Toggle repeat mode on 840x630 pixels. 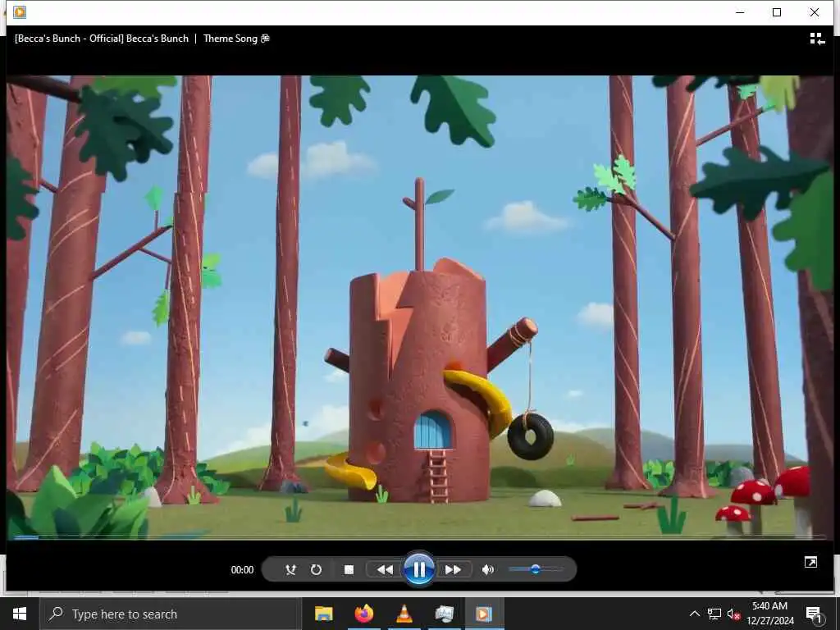(x=316, y=569)
